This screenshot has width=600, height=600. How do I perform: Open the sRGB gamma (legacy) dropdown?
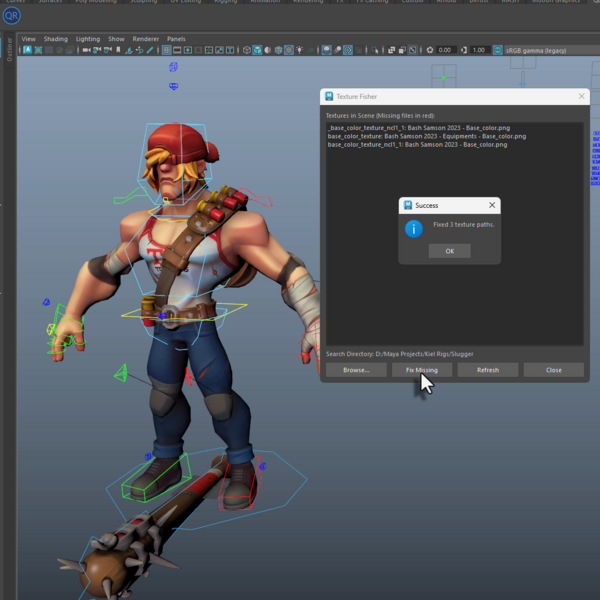552,50
